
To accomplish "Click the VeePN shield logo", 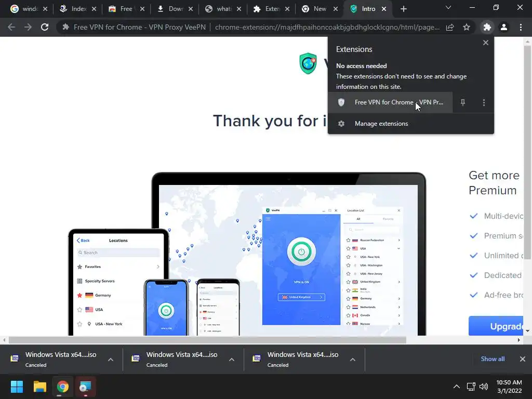I will click(x=308, y=63).
